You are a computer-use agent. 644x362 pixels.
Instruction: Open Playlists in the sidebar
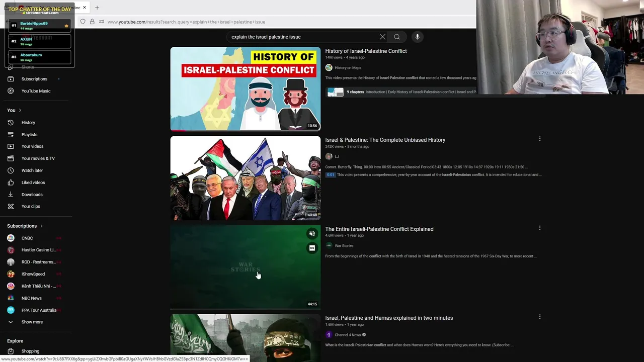[29, 135]
